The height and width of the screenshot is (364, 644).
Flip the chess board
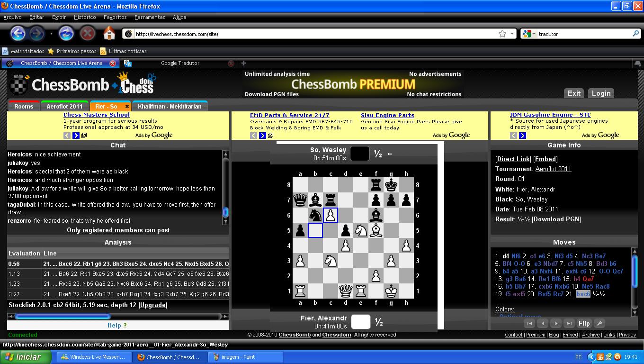pyautogui.click(x=584, y=323)
